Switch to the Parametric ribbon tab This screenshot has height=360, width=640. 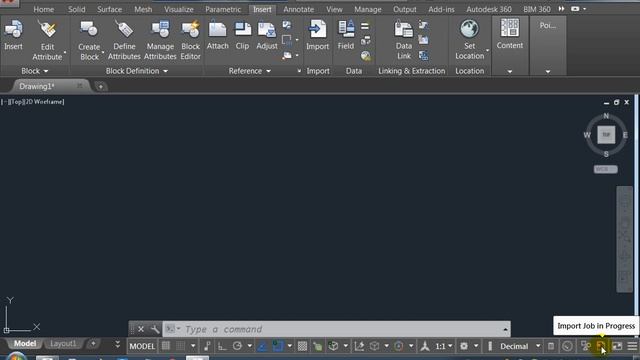[x=223, y=9]
